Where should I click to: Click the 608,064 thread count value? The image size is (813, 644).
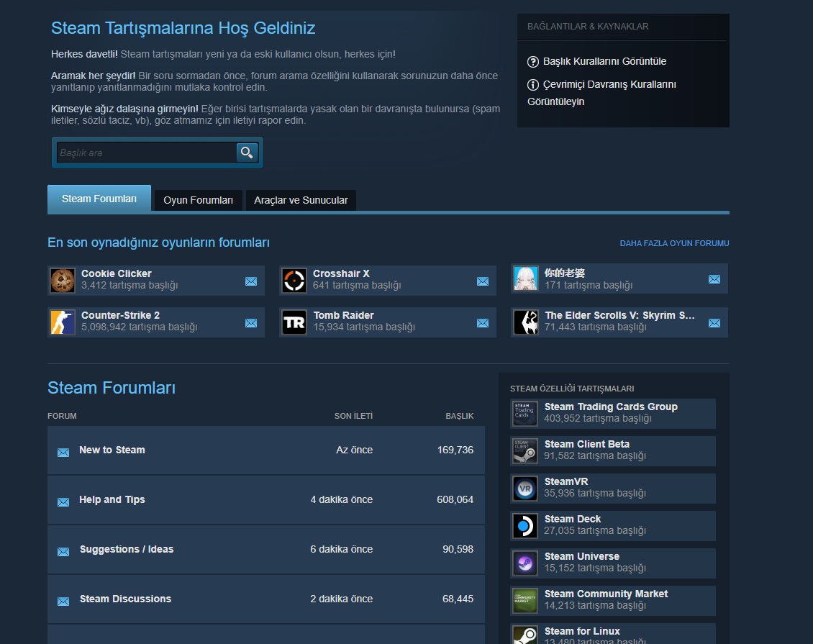point(455,499)
